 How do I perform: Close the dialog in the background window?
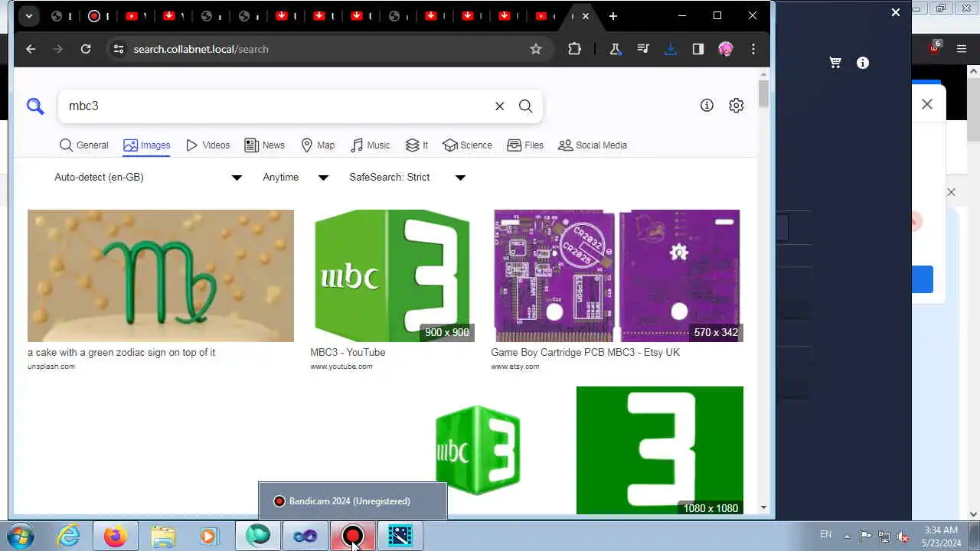[x=927, y=104]
